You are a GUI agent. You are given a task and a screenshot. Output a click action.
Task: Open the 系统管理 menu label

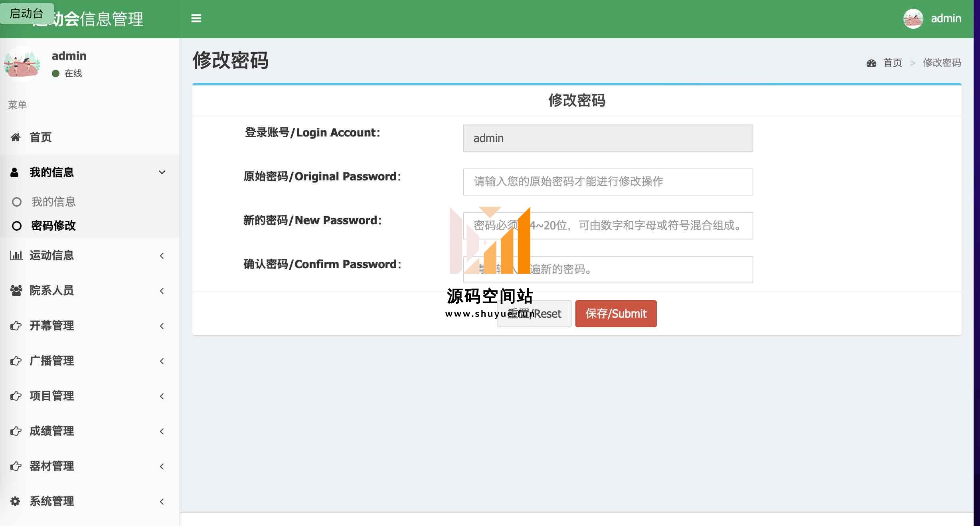[52, 501]
